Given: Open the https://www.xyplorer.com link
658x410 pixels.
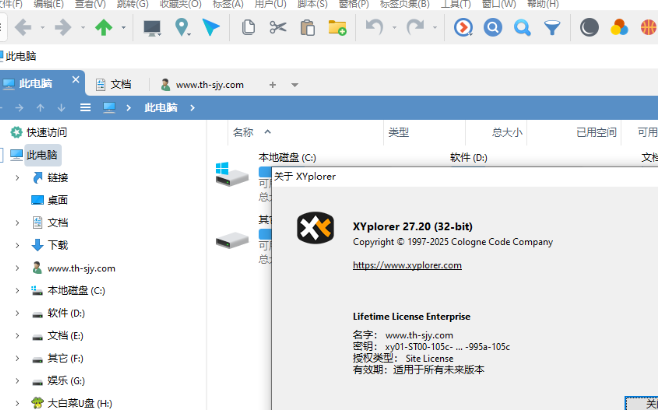Looking at the screenshot, I should (x=407, y=265).
